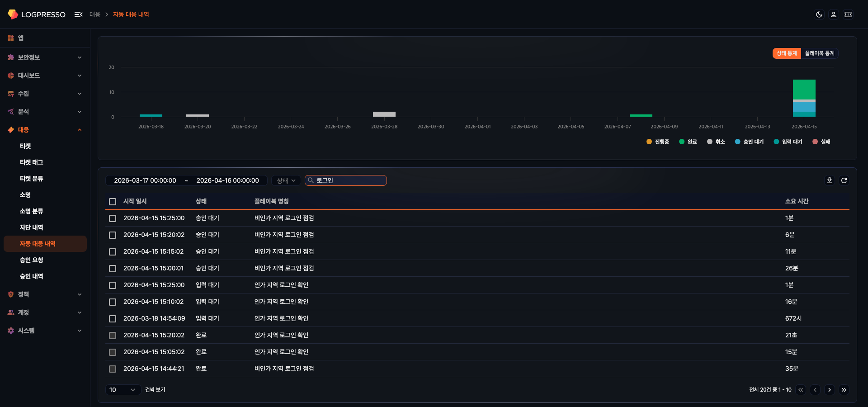Toggle the 완료 legend color swatch
Viewport: 868px width, 407px height.
(682, 142)
